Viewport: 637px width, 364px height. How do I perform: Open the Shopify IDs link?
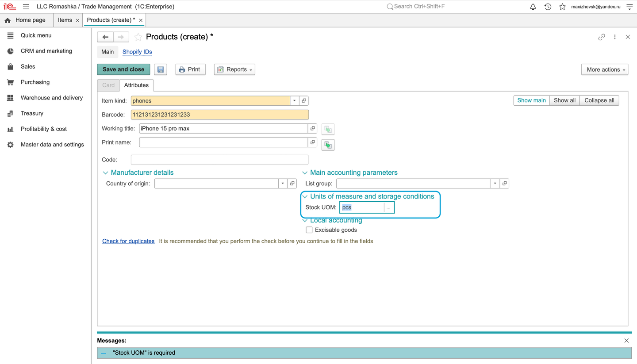137,52
